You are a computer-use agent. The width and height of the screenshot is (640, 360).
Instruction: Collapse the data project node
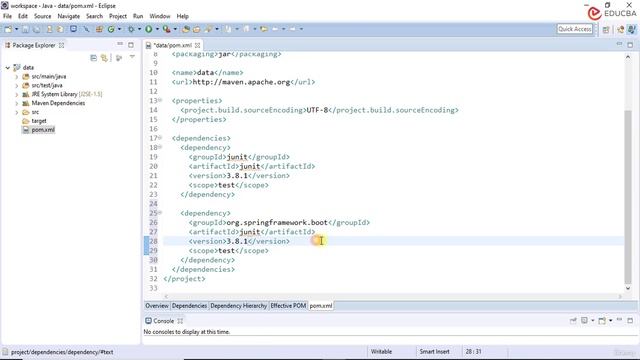click(x=8, y=68)
